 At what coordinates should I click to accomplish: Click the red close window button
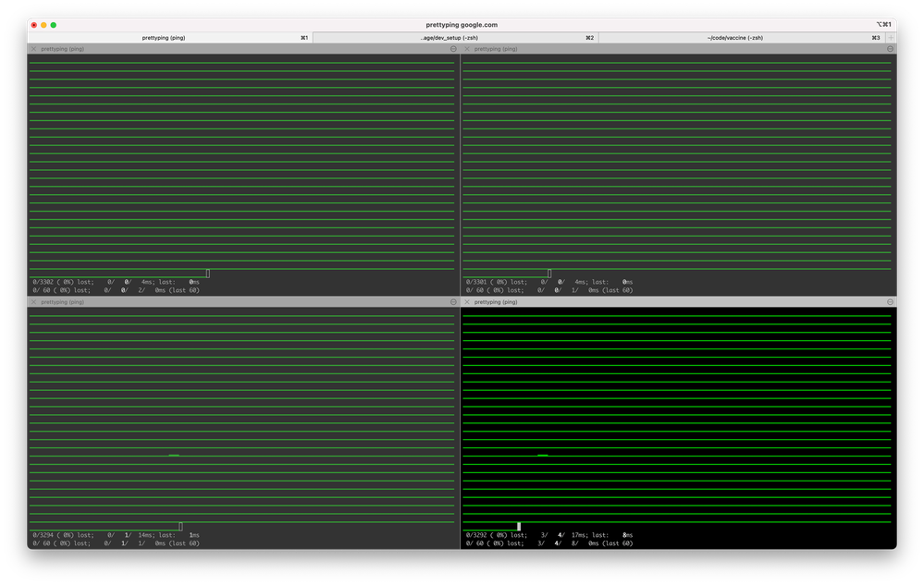click(33, 25)
